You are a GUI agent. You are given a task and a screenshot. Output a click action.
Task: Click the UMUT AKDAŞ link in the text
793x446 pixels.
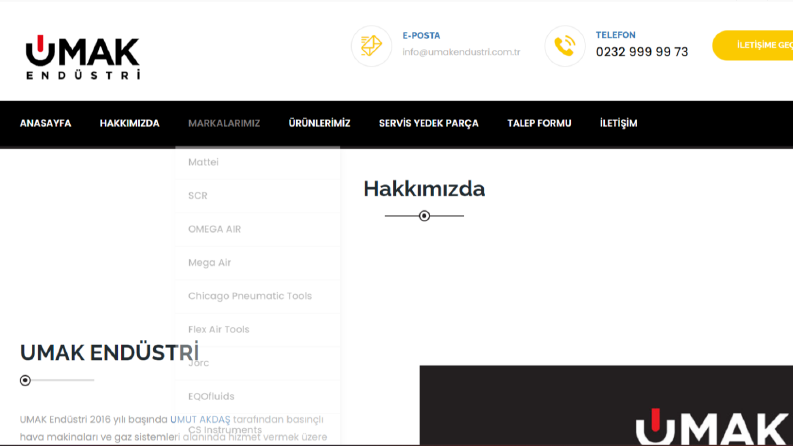click(x=200, y=419)
